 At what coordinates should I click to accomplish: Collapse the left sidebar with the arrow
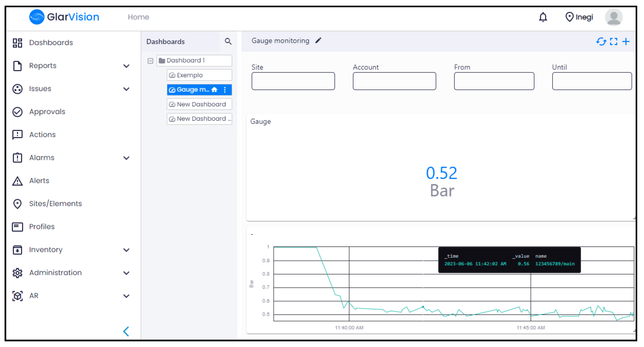pos(126,332)
